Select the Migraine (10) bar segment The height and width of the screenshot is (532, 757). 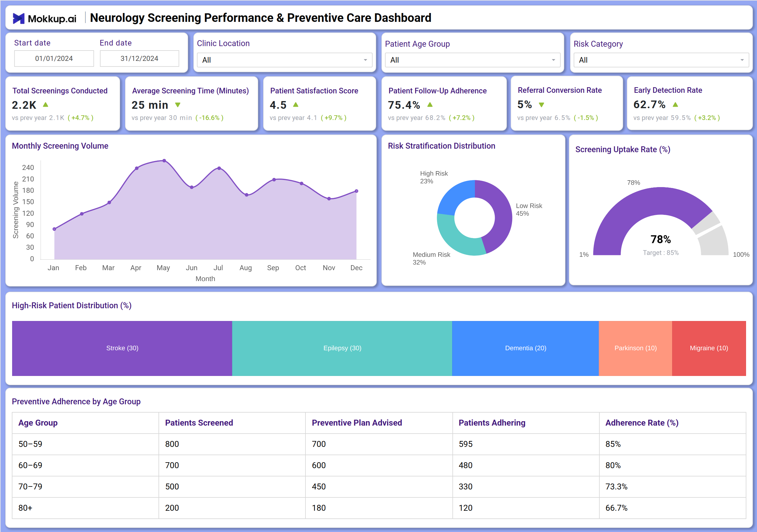point(709,348)
